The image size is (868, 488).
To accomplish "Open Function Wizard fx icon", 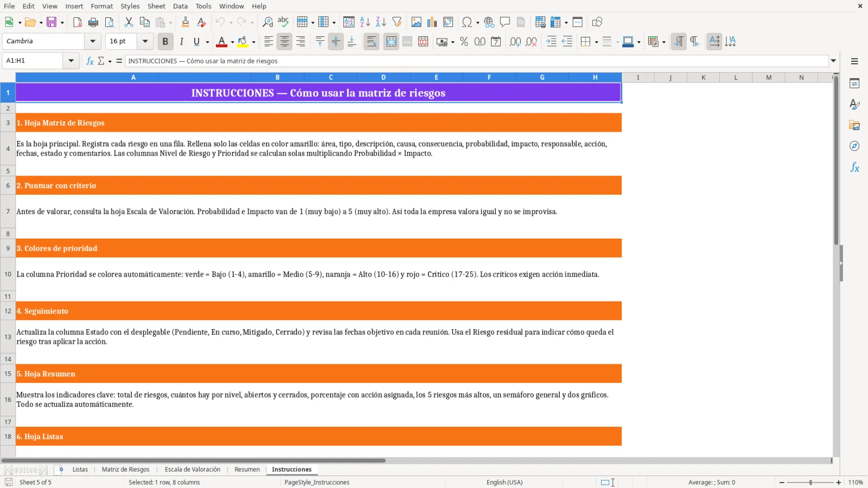I will point(90,61).
